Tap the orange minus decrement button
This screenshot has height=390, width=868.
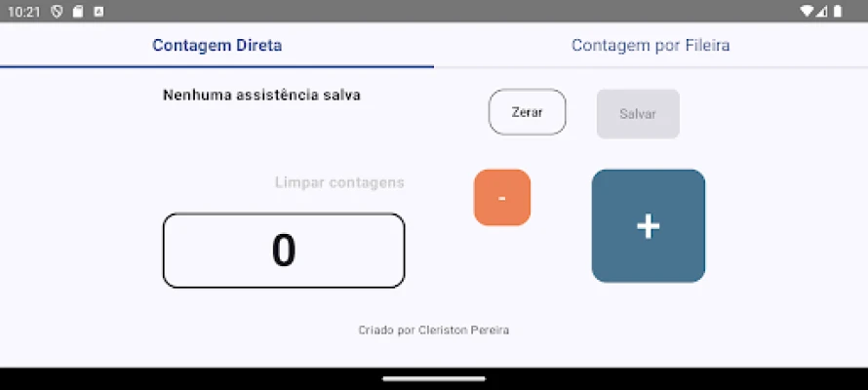[x=502, y=198]
